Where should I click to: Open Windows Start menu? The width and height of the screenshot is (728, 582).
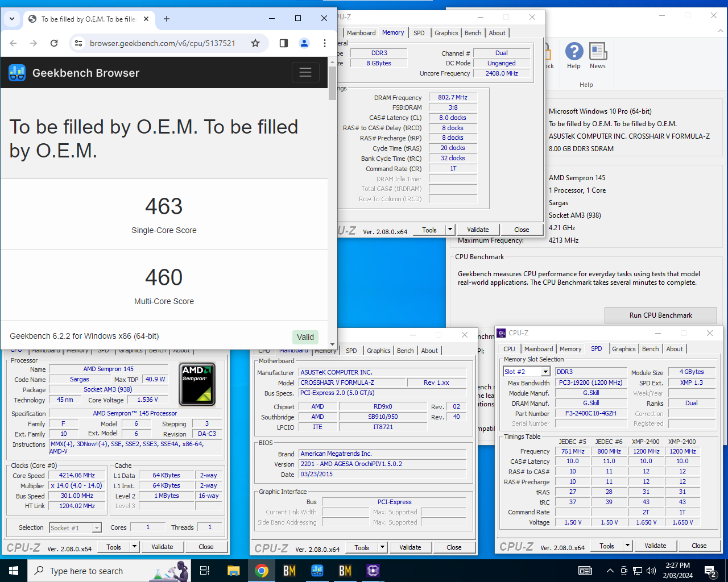[x=14, y=571]
